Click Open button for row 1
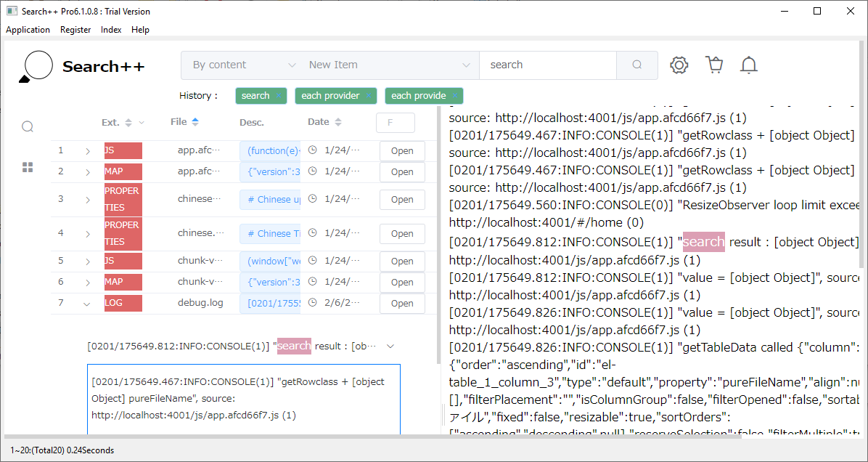The height and width of the screenshot is (462, 868). click(403, 151)
